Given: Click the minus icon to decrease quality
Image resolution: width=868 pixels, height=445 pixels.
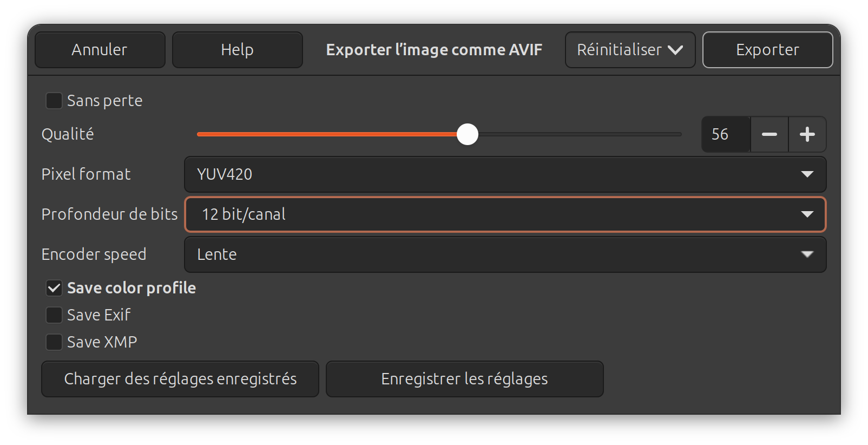Looking at the screenshot, I should [770, 134].
